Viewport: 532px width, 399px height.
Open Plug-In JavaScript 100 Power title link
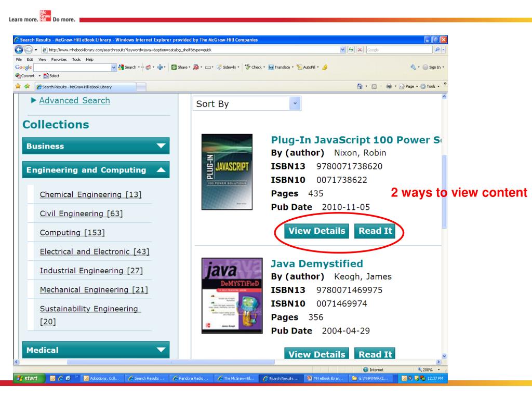point(356,140)
